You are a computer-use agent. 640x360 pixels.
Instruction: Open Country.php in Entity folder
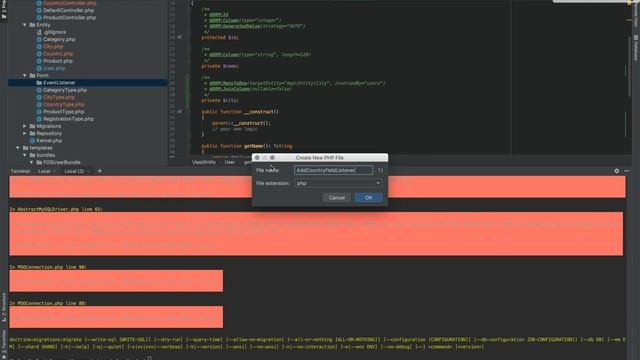point(58,54)
